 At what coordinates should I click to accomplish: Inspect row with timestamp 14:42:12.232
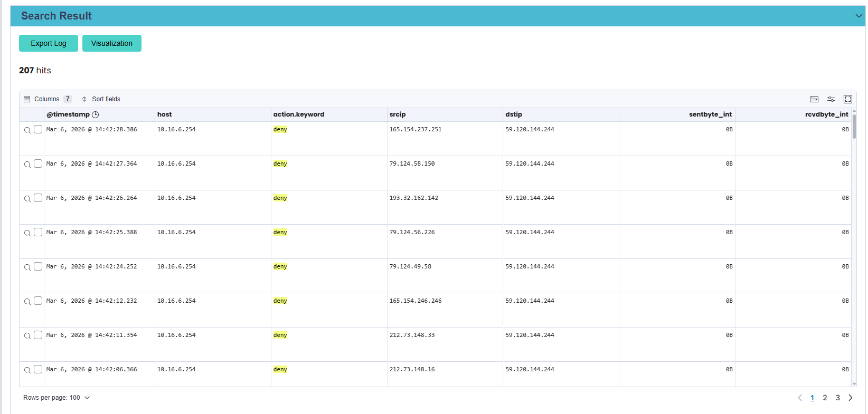tap(27, 301)
